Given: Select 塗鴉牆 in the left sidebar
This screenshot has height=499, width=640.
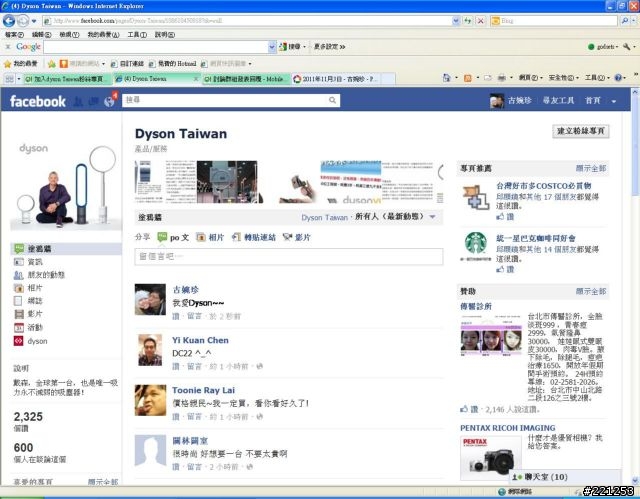Looking at the screenshot, I should pos(66,248).
